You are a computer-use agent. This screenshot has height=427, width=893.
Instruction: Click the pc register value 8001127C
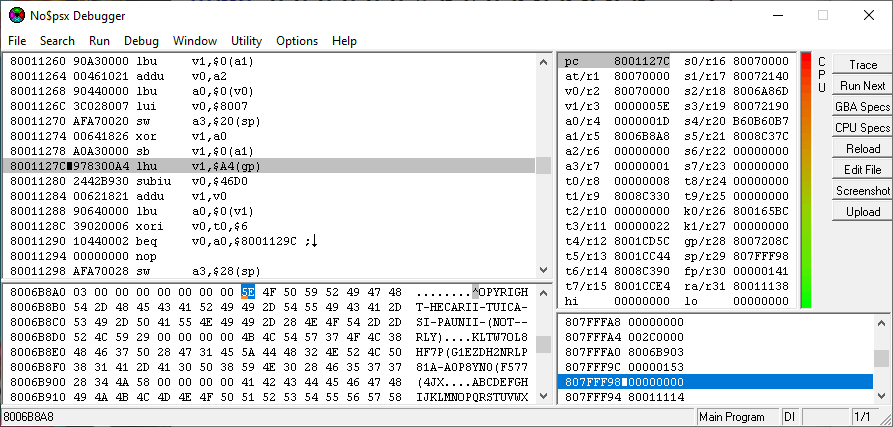[x=641, y=61]
